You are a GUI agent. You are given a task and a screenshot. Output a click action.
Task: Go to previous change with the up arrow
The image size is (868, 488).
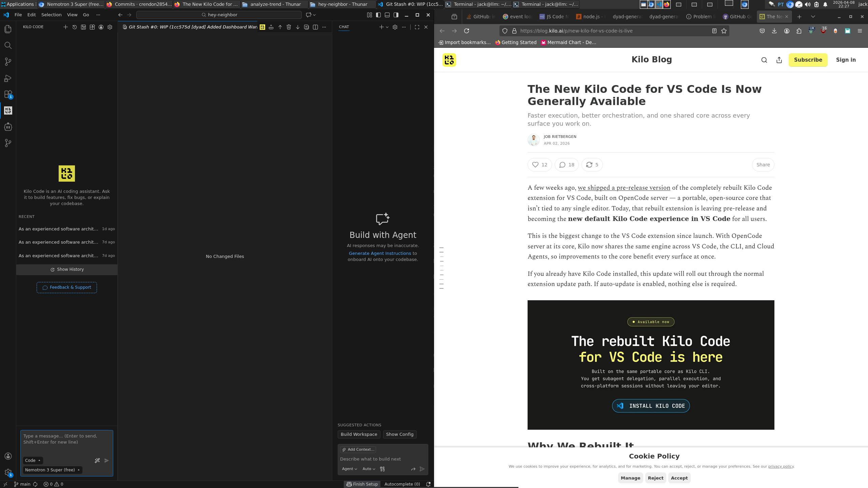point(280,27)
